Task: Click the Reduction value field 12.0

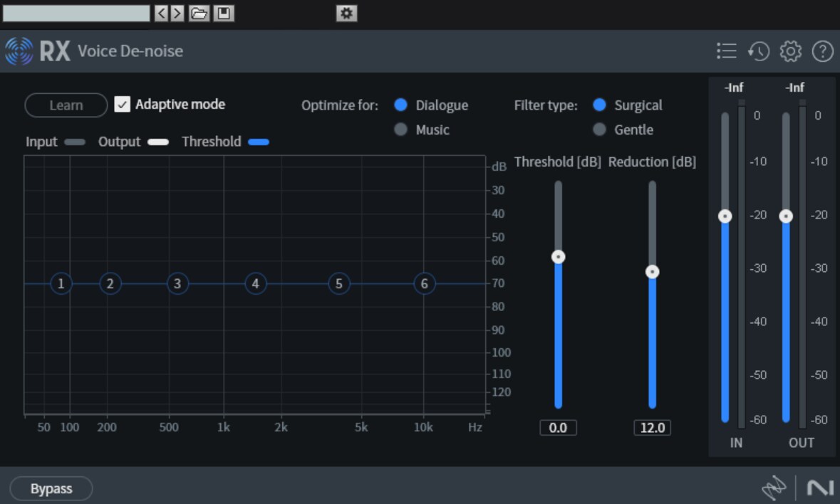Action: click(x=652, y=428)
